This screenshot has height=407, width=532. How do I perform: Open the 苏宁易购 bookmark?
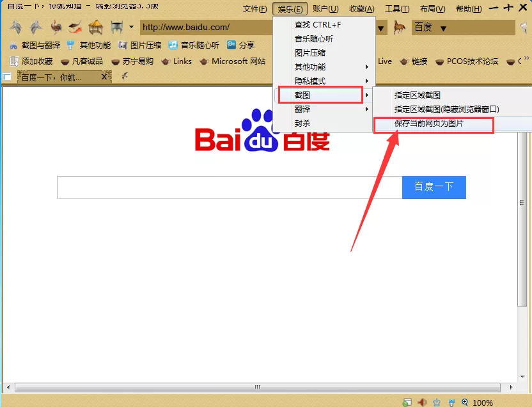(132, 61)
